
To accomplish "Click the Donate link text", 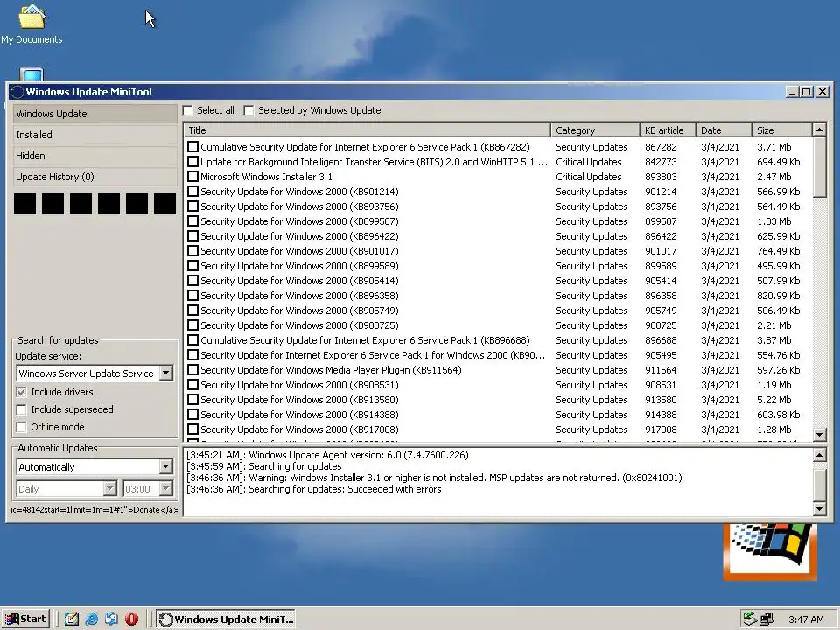I will [x=147, y=510].
